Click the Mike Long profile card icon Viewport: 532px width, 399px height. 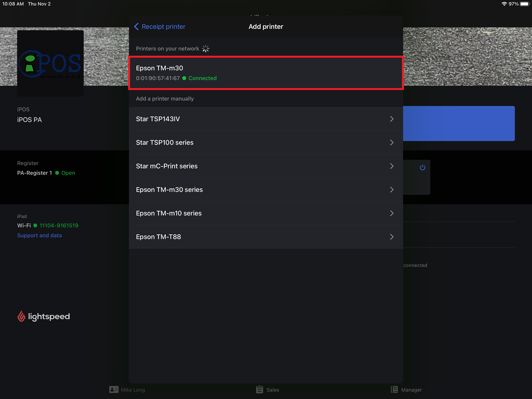[x=114, y=390]
